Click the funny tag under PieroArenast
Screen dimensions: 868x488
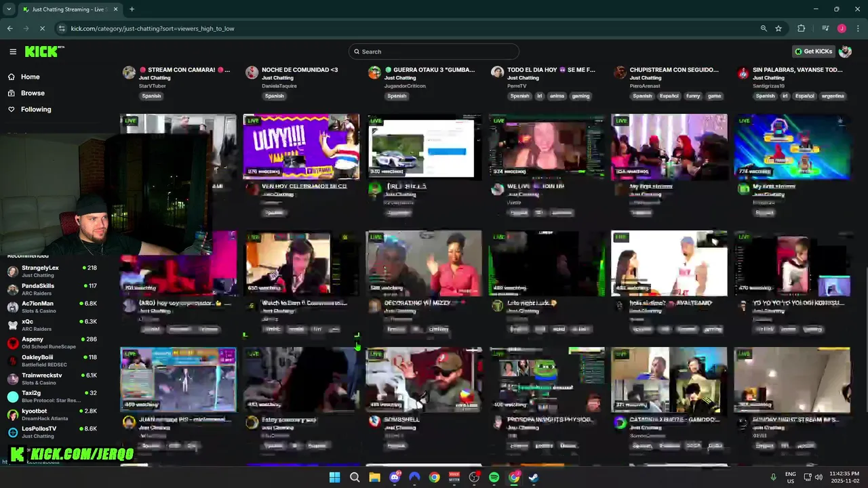point(693,96)
